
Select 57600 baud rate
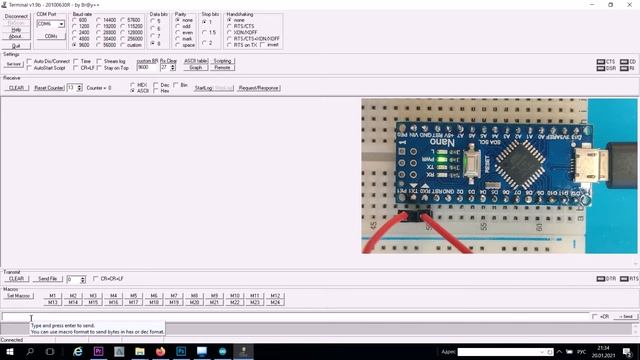122,20
